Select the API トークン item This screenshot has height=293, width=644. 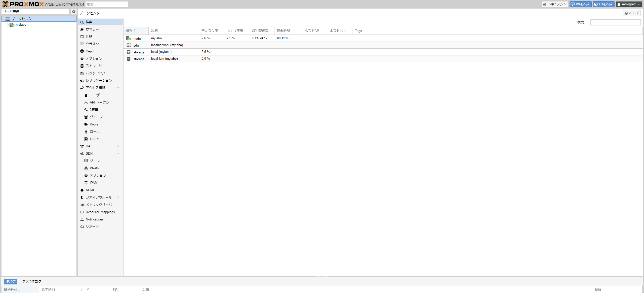[99, 102]
